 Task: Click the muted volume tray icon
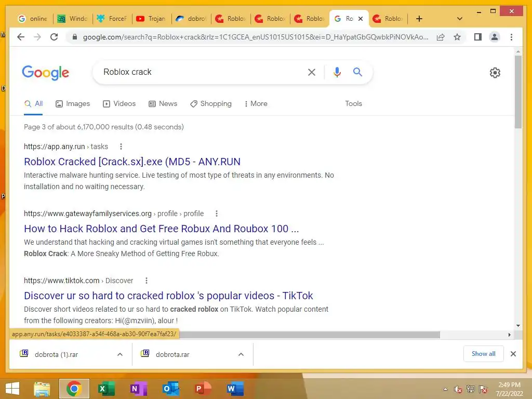(x=458, y=389)
